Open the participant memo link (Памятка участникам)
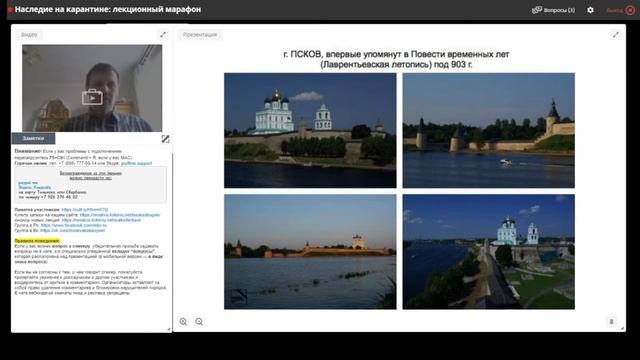The width and height of the screenshot is (640, 360). click(x=85, y=209)
